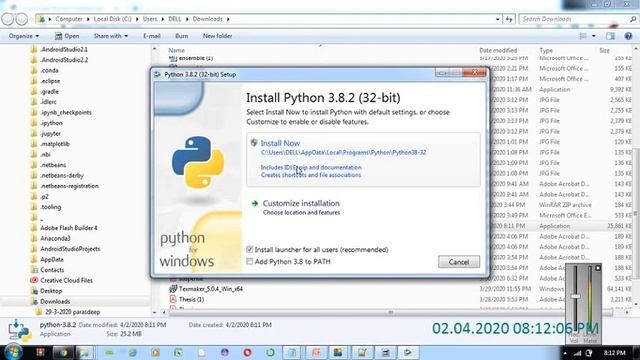Select AndroidStudioProjects folder in tree
The height and width of the screenshot is (360, 640).
click(70, 249)
